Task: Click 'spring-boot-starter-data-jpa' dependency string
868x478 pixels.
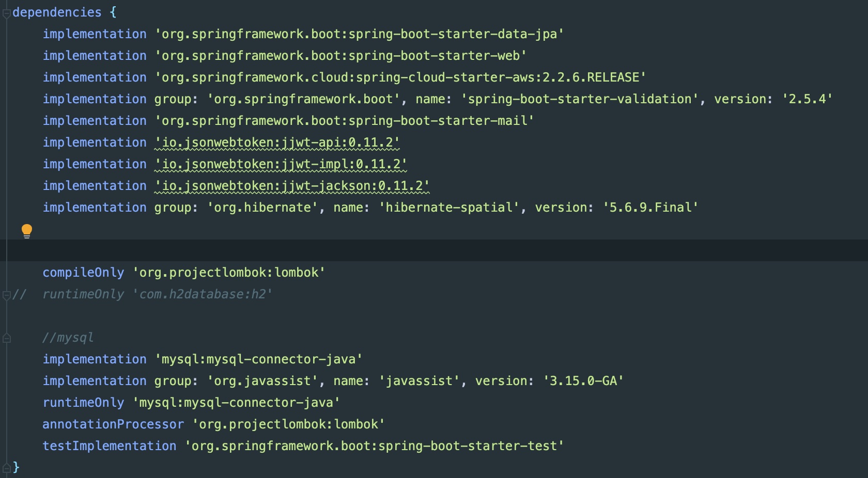Action: (359, 34)
